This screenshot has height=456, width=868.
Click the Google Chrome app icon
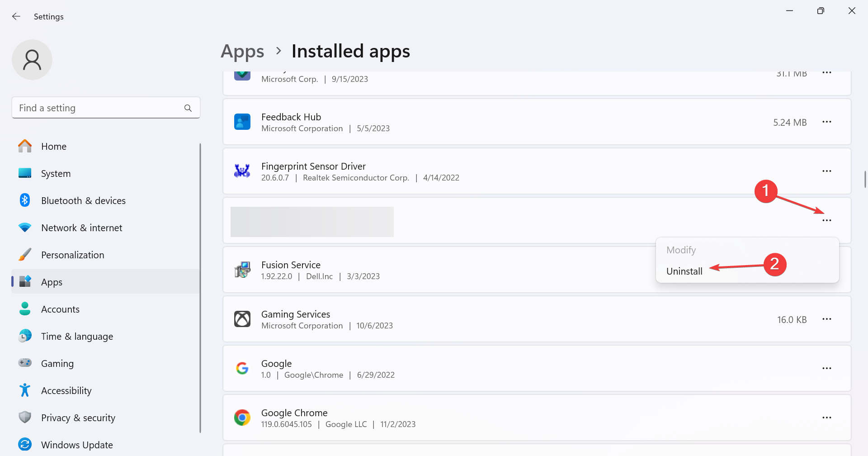point(242,418)
